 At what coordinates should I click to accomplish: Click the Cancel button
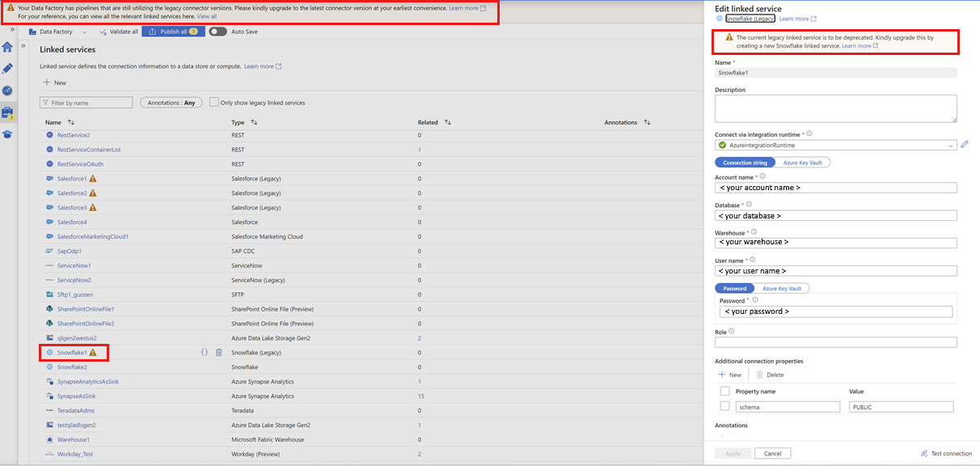click(x=772, y=454)
